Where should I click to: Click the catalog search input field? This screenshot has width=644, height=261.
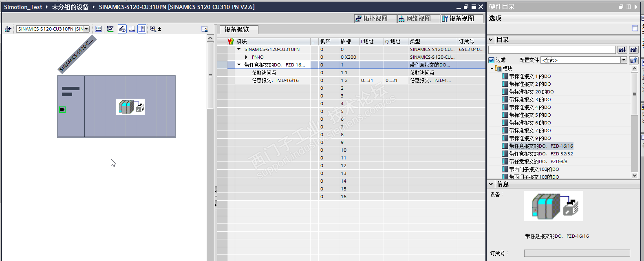(x=552, y=49)
